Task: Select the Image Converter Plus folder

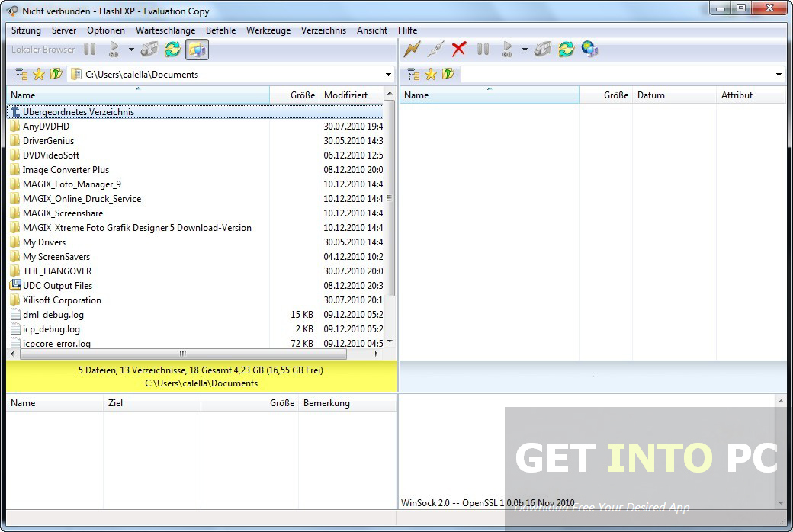Action: [195, 170]
